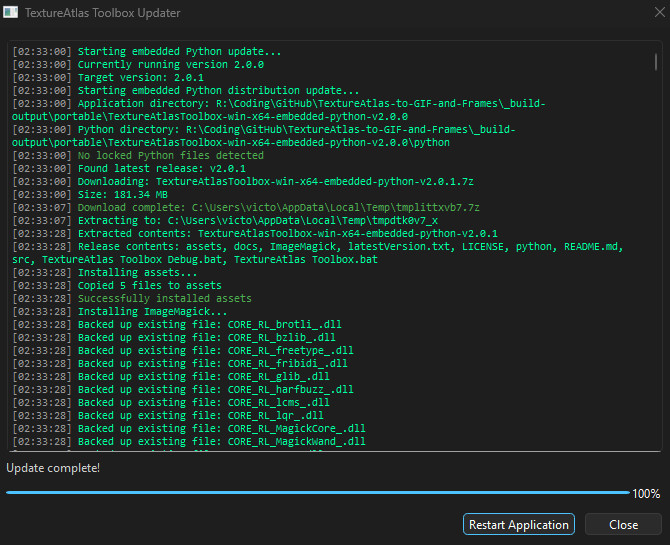The image size is (670, 545).
Task: Click 'Found latest release: v2.0.1' line
Action: click(x=129, y=168)
